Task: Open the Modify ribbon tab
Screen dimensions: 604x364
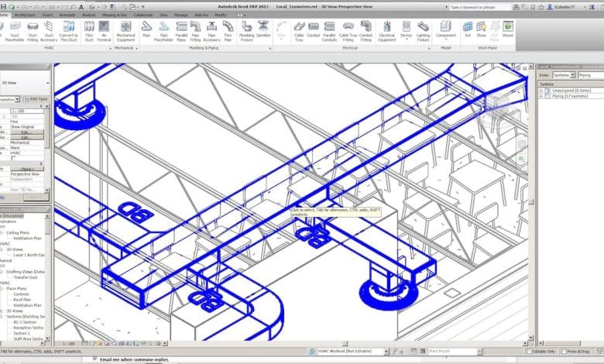Action: 221,15
